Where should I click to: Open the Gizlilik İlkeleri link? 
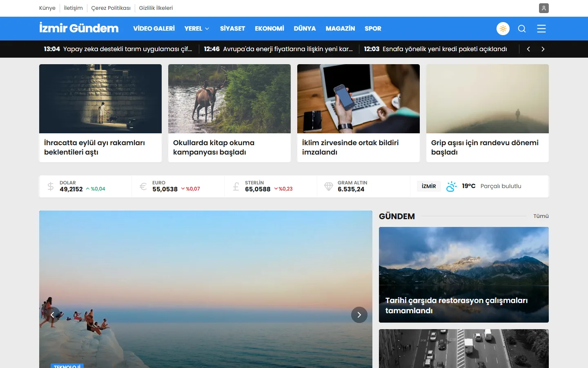[156, 8]
